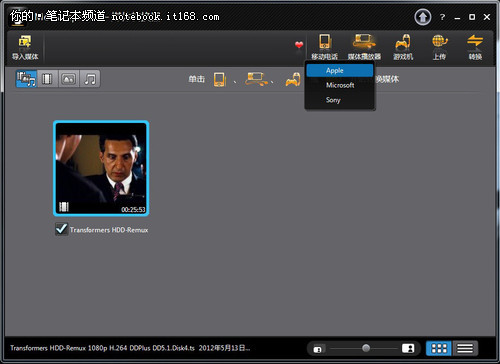This screenshot has height=364, width=500.
Task: Click the Import Media icon
Action: 25,47
